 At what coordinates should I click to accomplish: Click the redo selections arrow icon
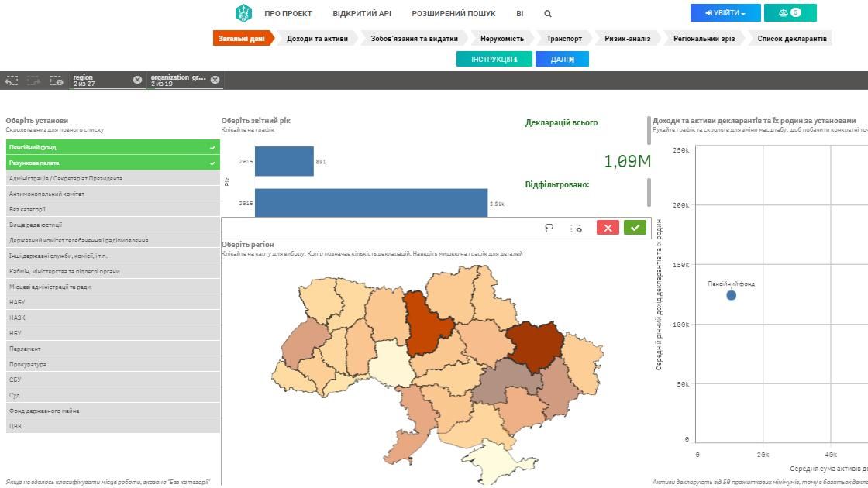(x=33, y=80)
